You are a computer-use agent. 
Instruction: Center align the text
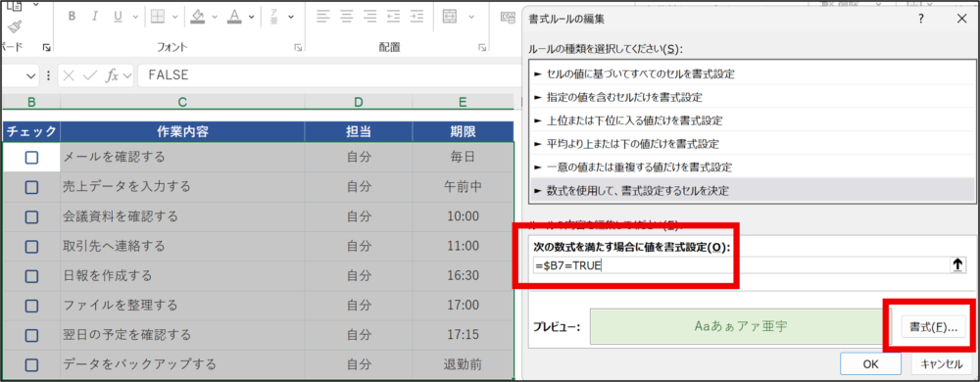pos(346,17)
